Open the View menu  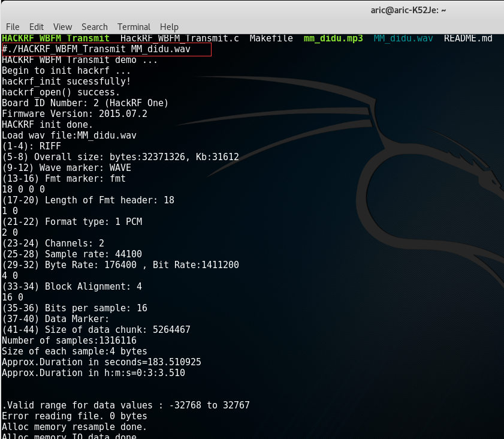[62, 27]
